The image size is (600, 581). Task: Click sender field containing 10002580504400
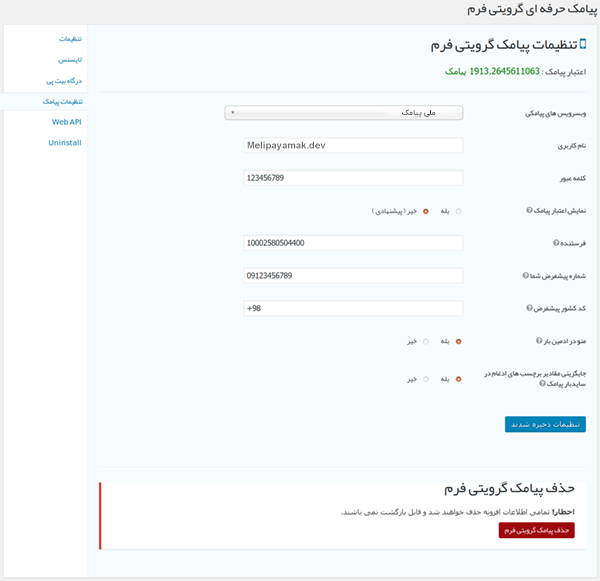point(353,243)
